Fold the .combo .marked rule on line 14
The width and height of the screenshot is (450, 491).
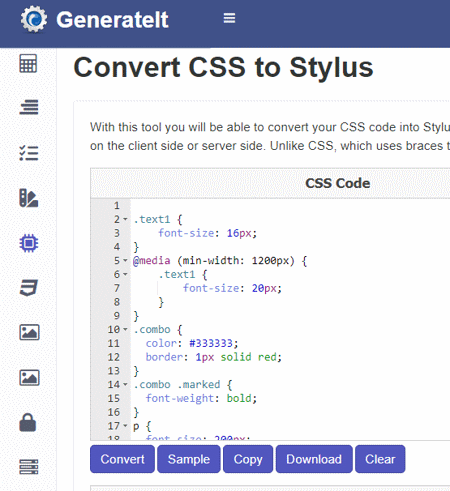pyautogui.click(x=125, y=384)
